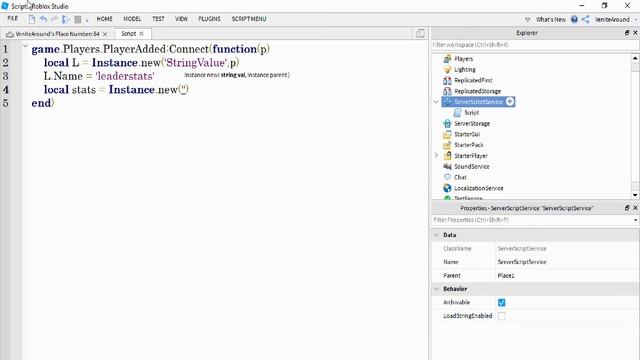
Task: Uncheck the Archivable checkbox
Action: (502, 302)
